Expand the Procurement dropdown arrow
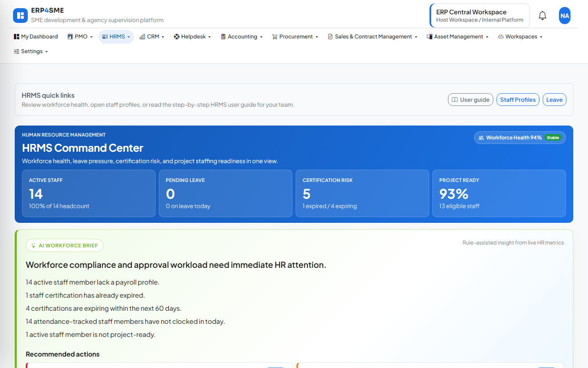The height and width of the screenshot is (368, 588). 317,37
